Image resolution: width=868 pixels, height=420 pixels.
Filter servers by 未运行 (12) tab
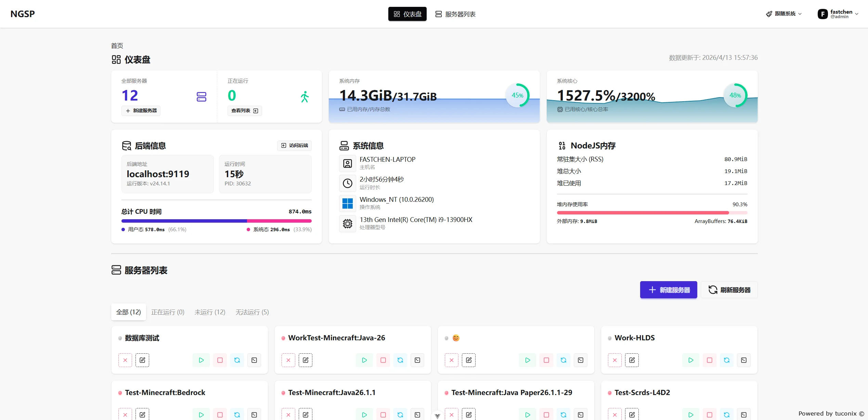coord(210,312)
